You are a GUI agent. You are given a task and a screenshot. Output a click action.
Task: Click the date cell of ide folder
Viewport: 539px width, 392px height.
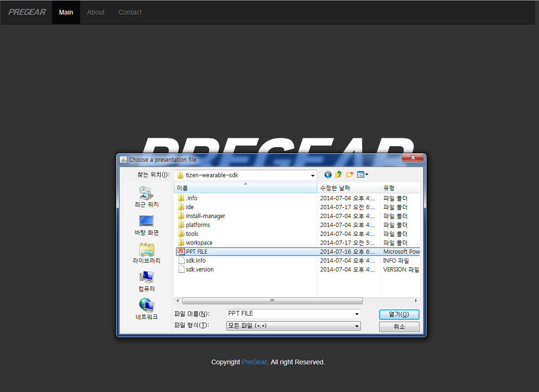pyautogui.click(x=347, y=207)
